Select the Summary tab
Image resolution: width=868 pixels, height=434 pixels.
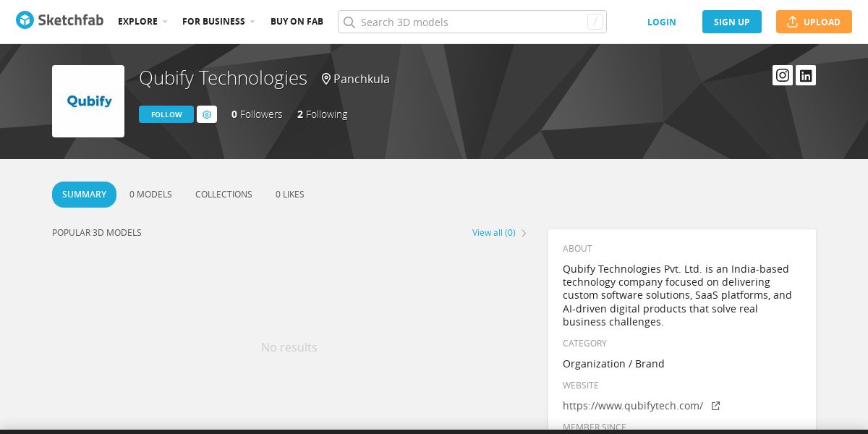point(84,195)
